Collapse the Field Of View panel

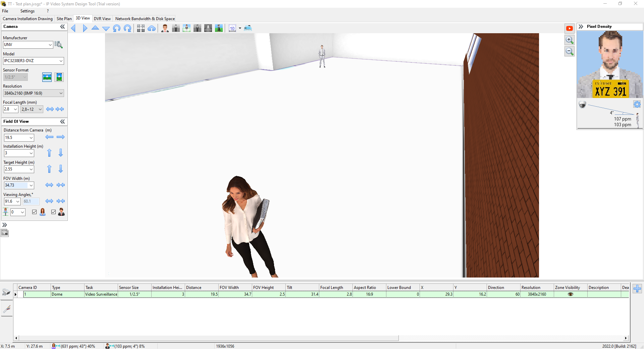click(x=62, y=121)
